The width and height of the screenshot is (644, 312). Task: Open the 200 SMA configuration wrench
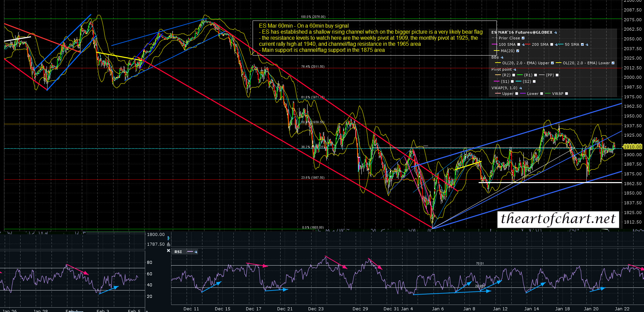click(x=556, y=45)
